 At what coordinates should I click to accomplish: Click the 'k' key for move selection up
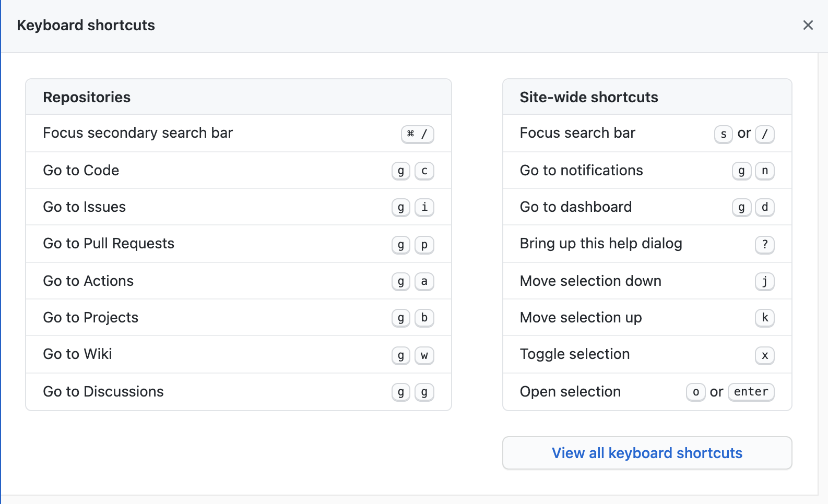(765, 318)
